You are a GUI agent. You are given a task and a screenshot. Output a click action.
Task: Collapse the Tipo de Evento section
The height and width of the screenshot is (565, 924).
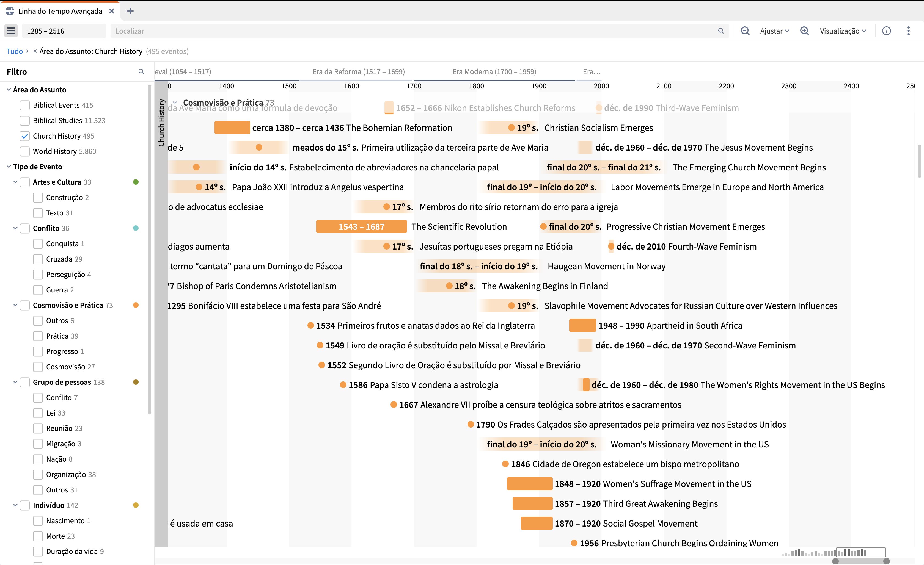tap(9, 167)
